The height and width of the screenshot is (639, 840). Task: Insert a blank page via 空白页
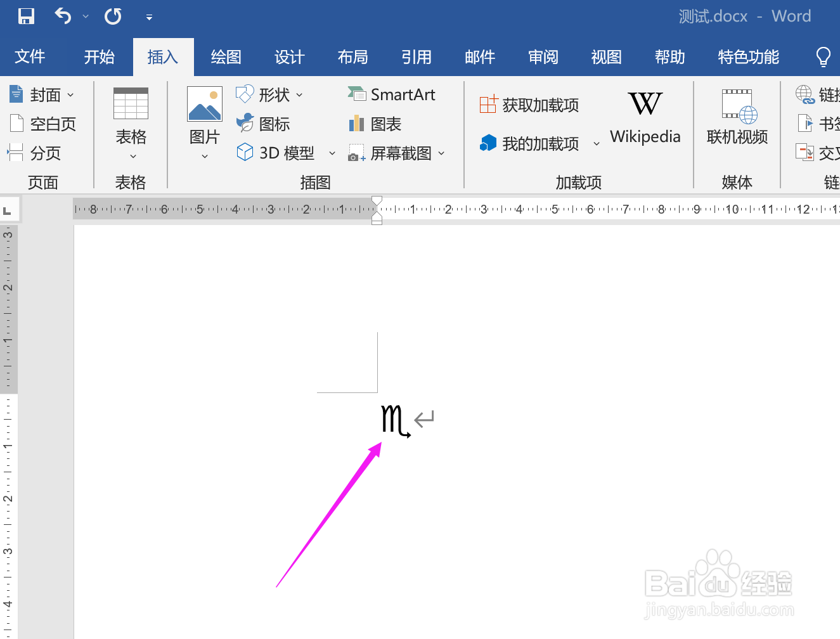44,124
